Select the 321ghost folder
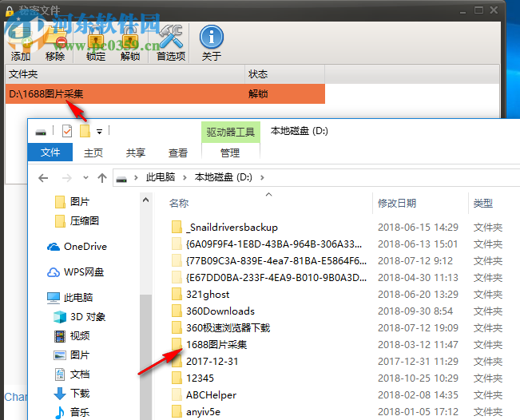 (x=200, y=295)
